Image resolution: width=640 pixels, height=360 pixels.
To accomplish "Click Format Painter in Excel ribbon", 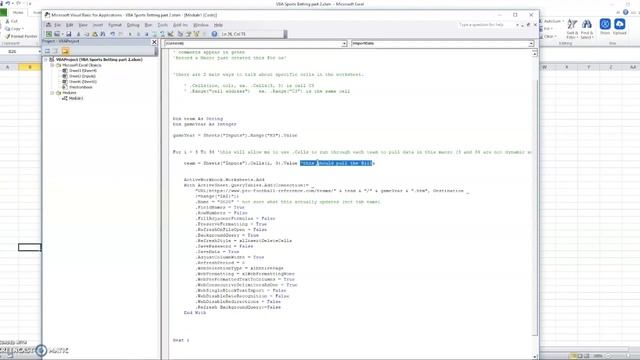I will (21, 36).
